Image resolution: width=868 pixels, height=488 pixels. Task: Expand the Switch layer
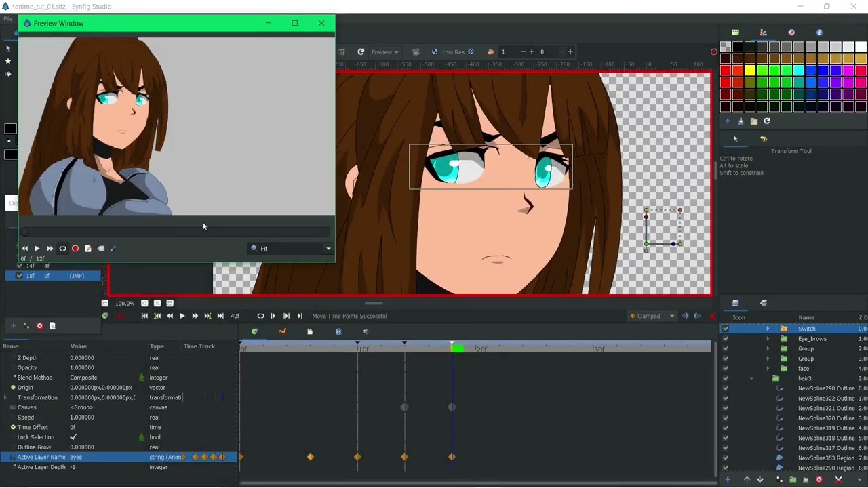768,329
